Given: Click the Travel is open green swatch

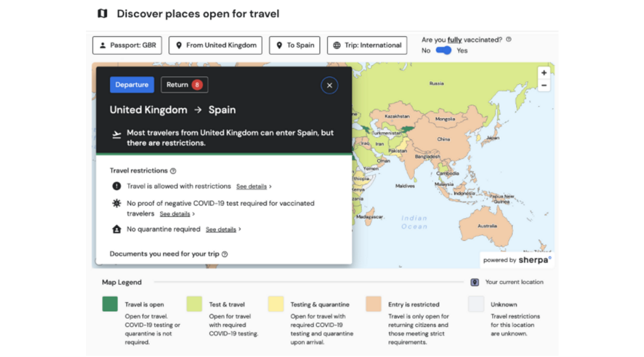Looking at the screenshot, I should click(110, 304).
